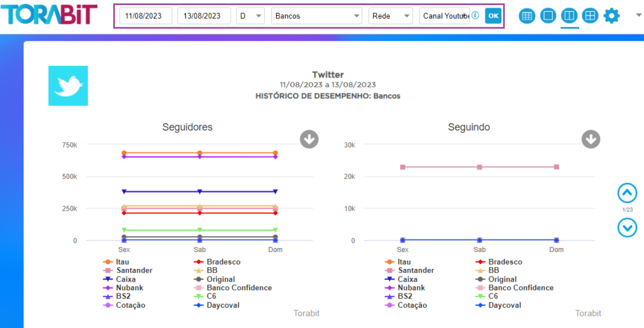644x328 pixels.
Task: Toggle C6 series in Seguidores legend
Action: pyautogui.click(x=205, y=297)
